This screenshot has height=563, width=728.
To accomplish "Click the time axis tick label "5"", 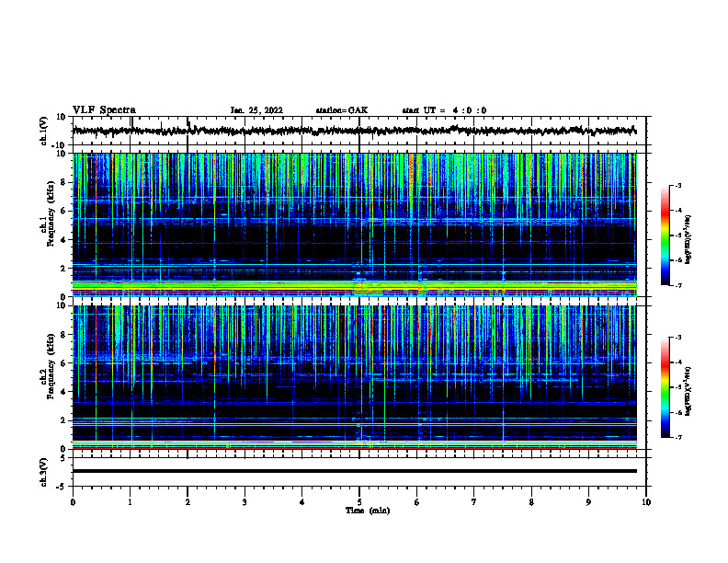I will pyautogui.click(x=359, y=502).
